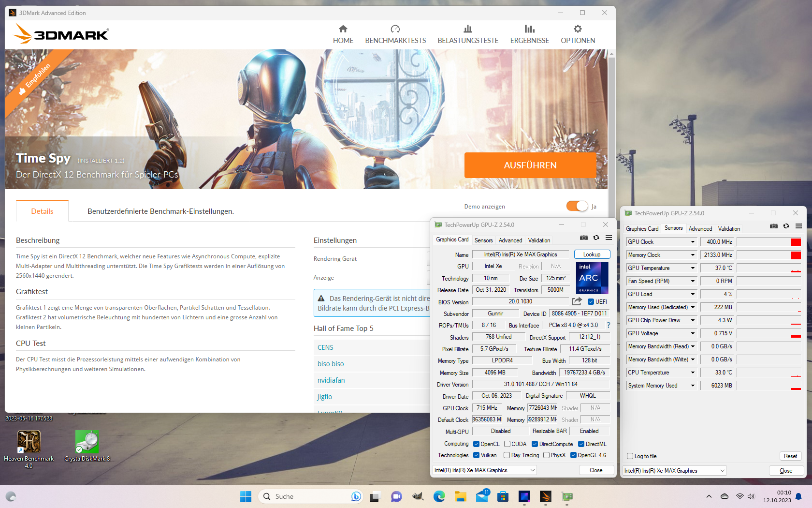812x508 pixels.
Task: Click the Reset button in Sensors window
Action: coord(791,456)
